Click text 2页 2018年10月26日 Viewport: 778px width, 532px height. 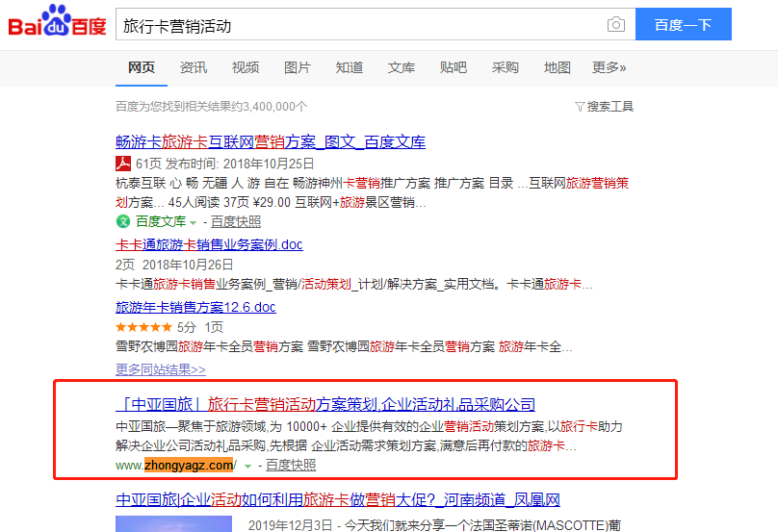pyautogui.click(x=174, y=265)
